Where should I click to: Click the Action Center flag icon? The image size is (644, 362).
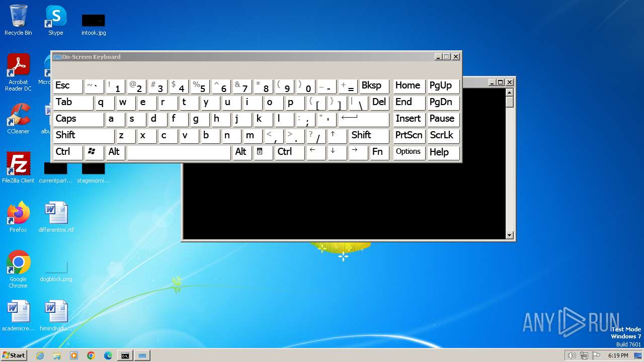click(x=597, y=355)
